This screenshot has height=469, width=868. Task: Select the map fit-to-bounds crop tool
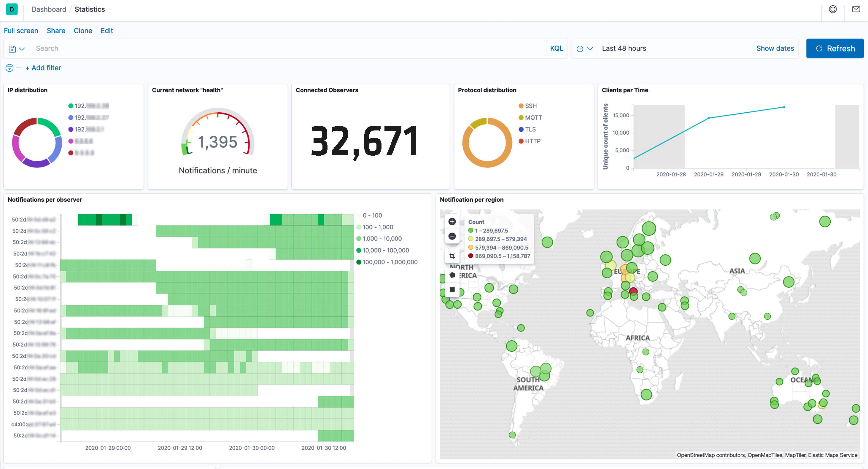coord(452,256)
